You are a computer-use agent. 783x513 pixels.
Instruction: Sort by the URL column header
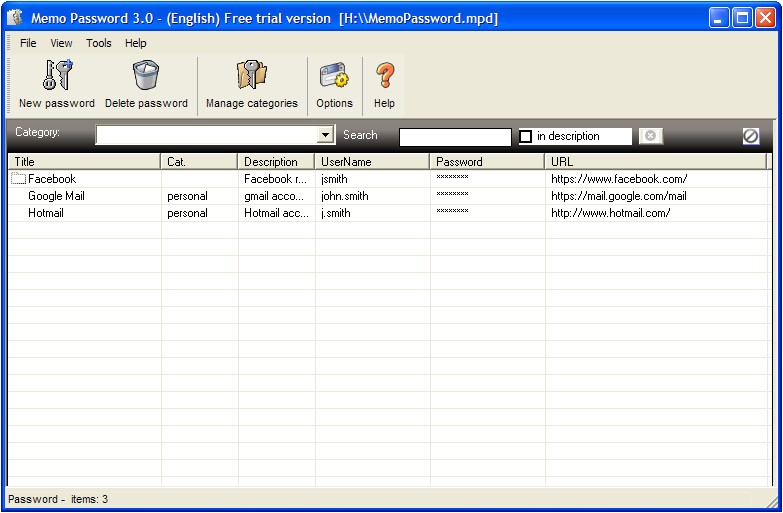click(656, 162)
